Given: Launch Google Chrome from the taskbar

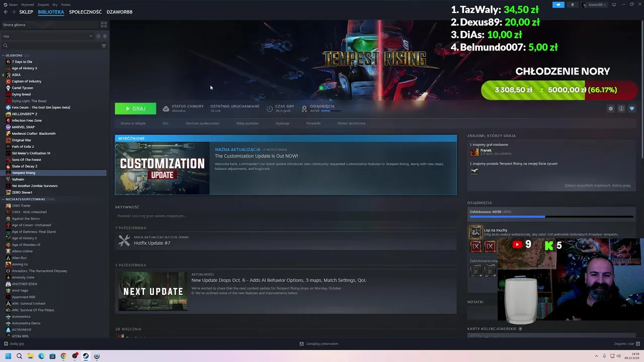Looking at the screenshot, I should pyautogui.click(x=63, y=356).
